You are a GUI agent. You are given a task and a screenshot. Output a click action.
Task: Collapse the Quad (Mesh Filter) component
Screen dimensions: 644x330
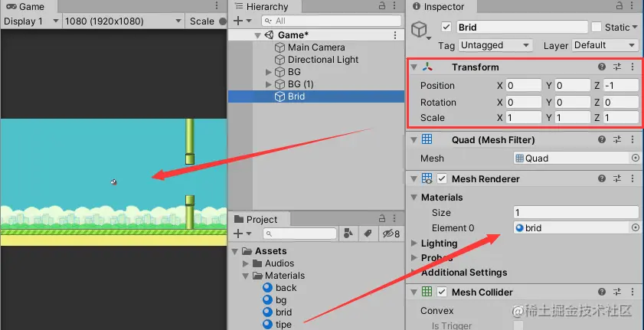pyautogui.click(x=414, y=140)
